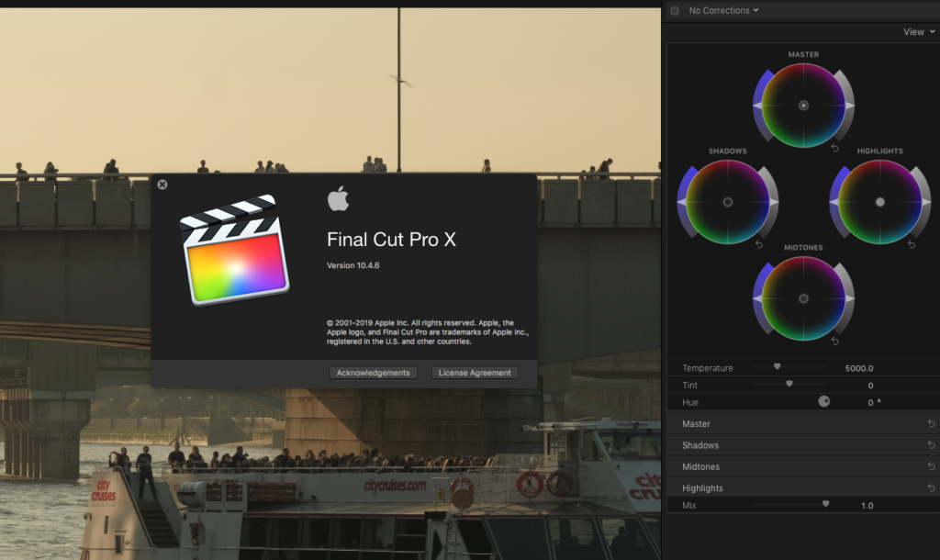
Task: Reset the Midtones color wheel
Action: pos(835,341)
